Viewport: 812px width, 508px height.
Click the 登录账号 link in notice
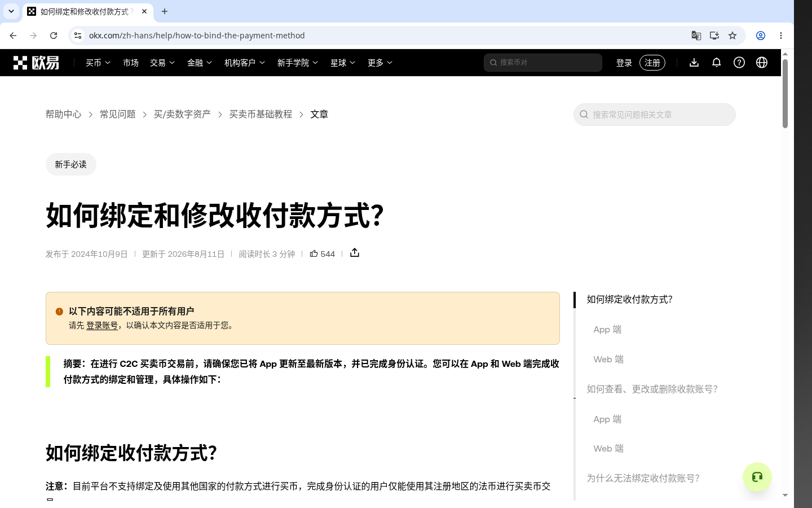102,325
